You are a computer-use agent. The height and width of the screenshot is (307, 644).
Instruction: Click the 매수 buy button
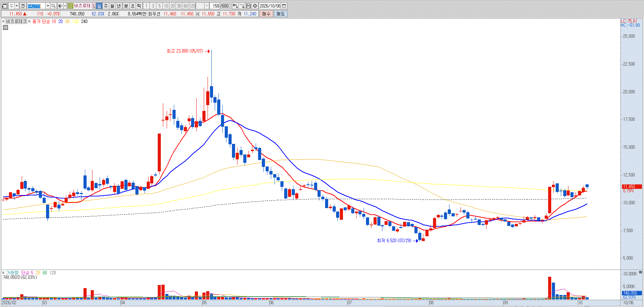266,14
